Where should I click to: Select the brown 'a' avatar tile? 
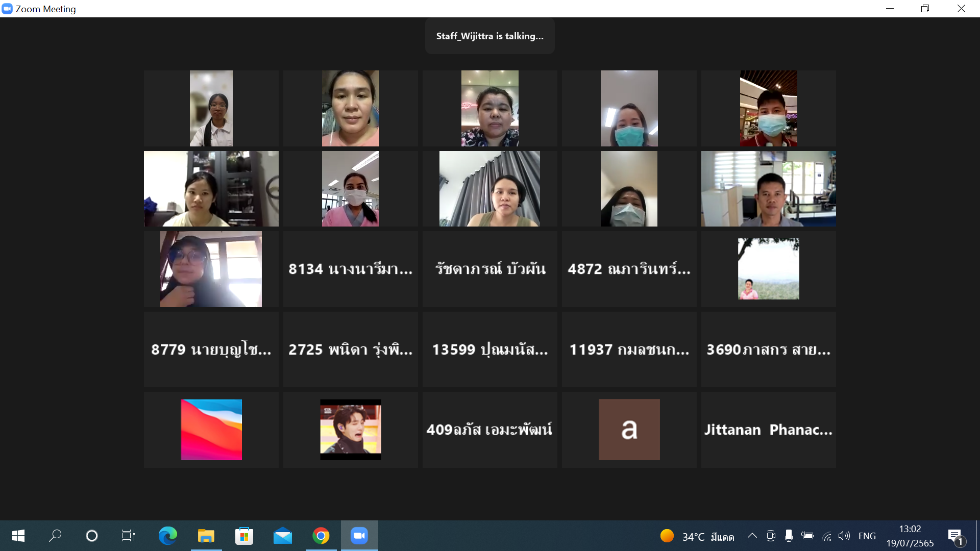[629, 430]
